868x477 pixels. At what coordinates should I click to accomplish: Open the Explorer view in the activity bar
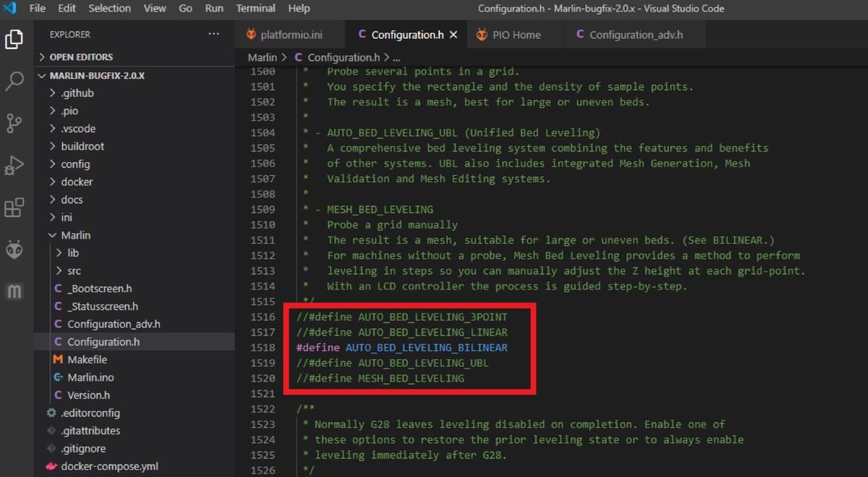[14, 38]
